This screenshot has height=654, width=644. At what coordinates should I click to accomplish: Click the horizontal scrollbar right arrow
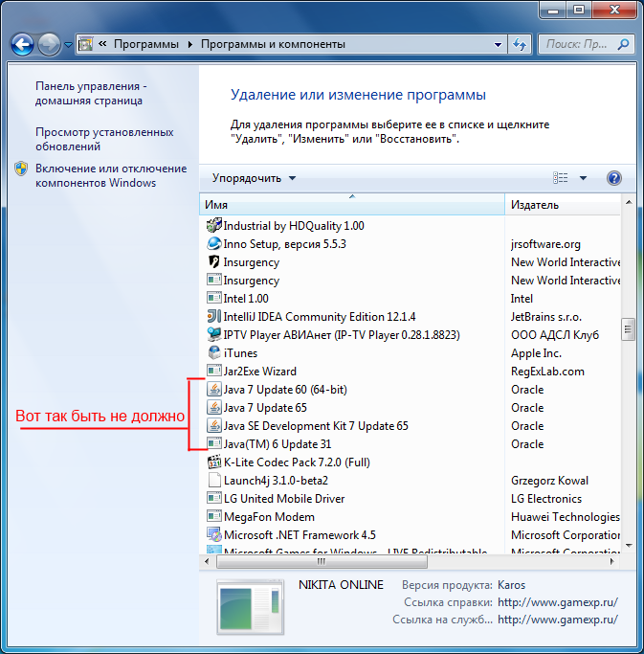coord(611,561)
